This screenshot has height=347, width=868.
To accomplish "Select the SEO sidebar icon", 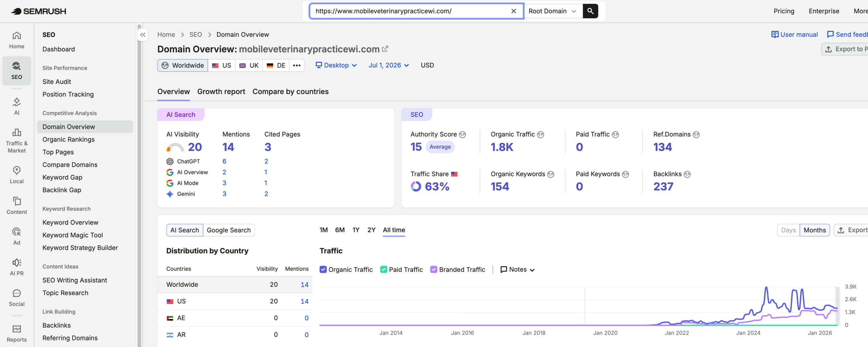I will [17, 71].
